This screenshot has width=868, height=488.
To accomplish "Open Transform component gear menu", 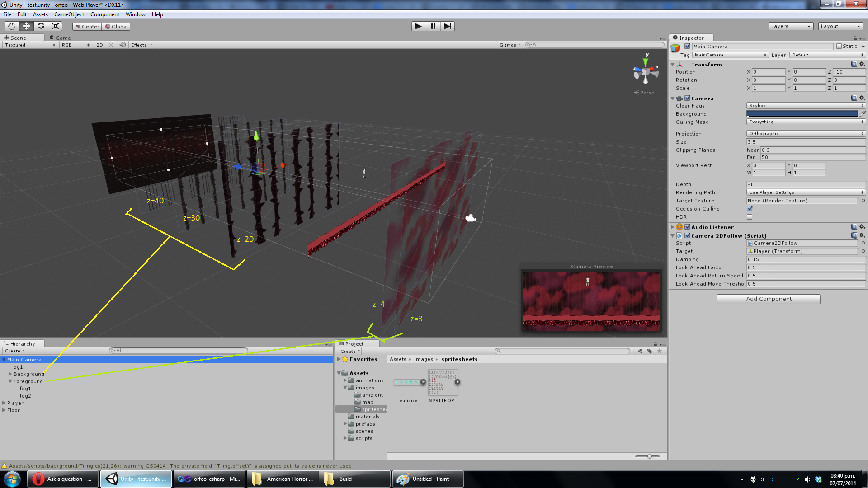I will coord(862,64).
